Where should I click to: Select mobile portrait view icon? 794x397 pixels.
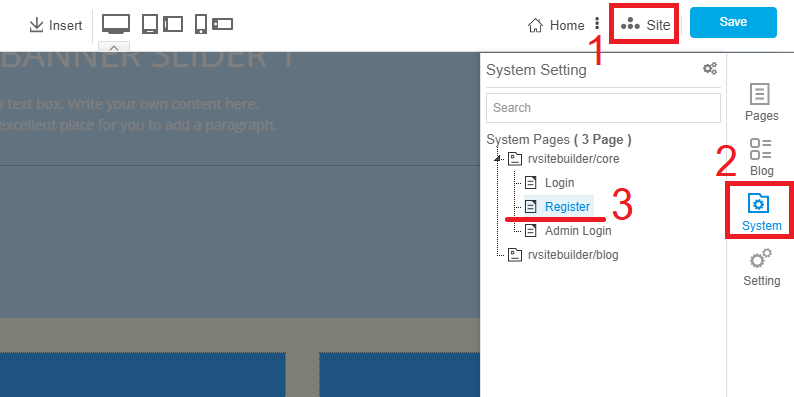(201, 24)
